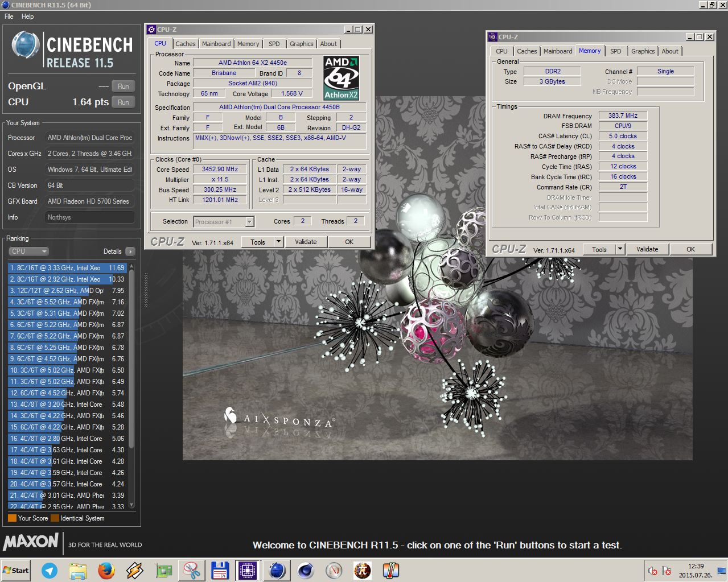Click the blue floppy disk taskbar icon
The width and height of the screenshot is (728, 582).
tap(220, 570)
